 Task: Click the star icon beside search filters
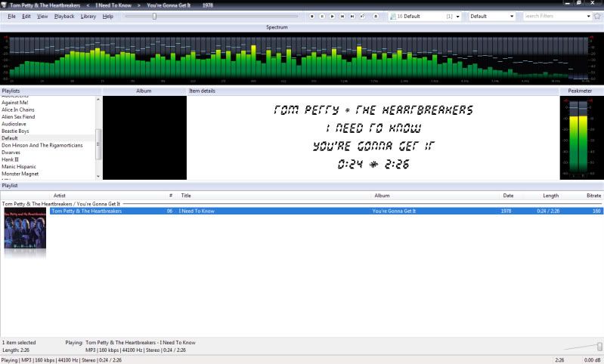point(597,16)
